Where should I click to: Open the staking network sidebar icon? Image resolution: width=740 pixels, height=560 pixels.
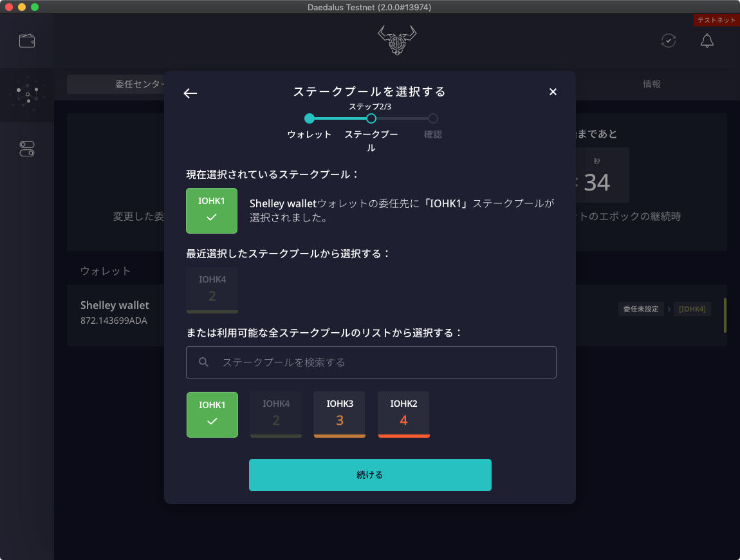(27, 94)
